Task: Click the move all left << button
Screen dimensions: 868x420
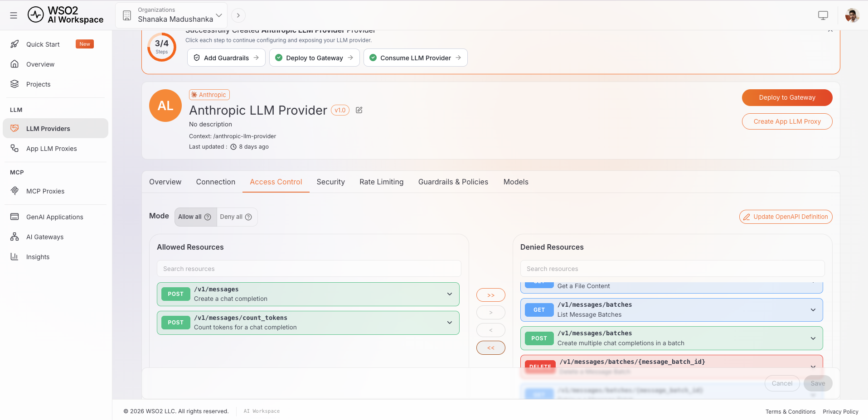Action: (491, 348)
